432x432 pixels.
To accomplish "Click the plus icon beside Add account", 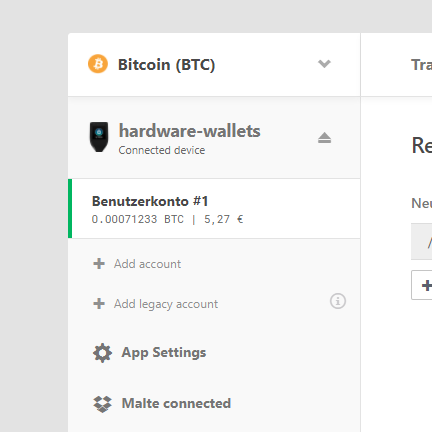I will pos(99,264).
